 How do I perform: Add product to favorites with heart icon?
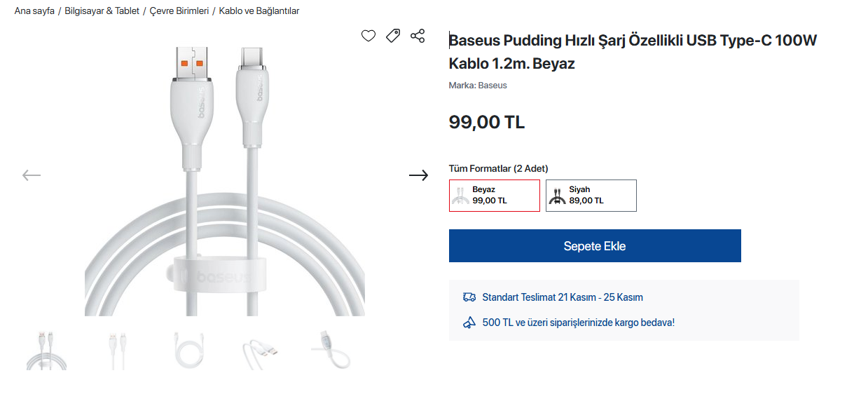pyautogui.click(x=368, y=36)
